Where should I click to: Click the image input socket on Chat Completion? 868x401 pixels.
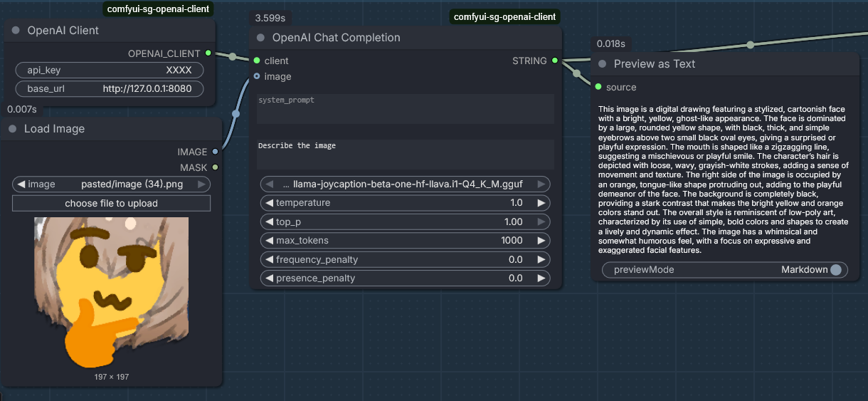click(x=256, y=76)
